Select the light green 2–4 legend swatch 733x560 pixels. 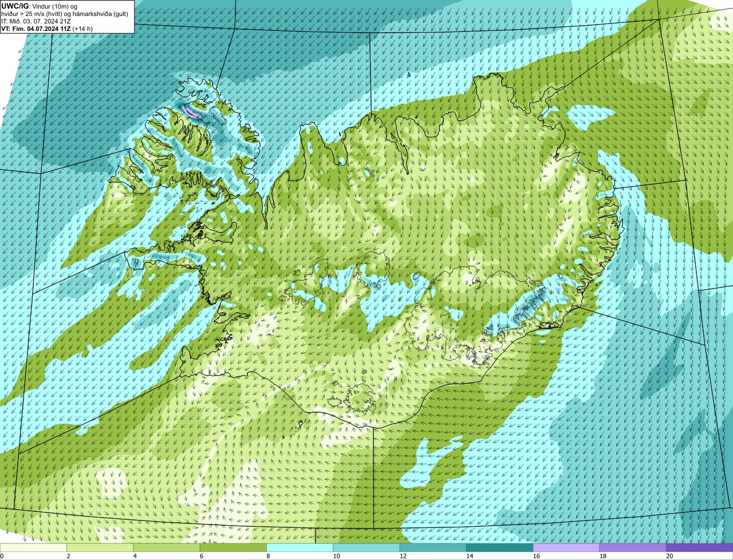(x=101, y=547)
